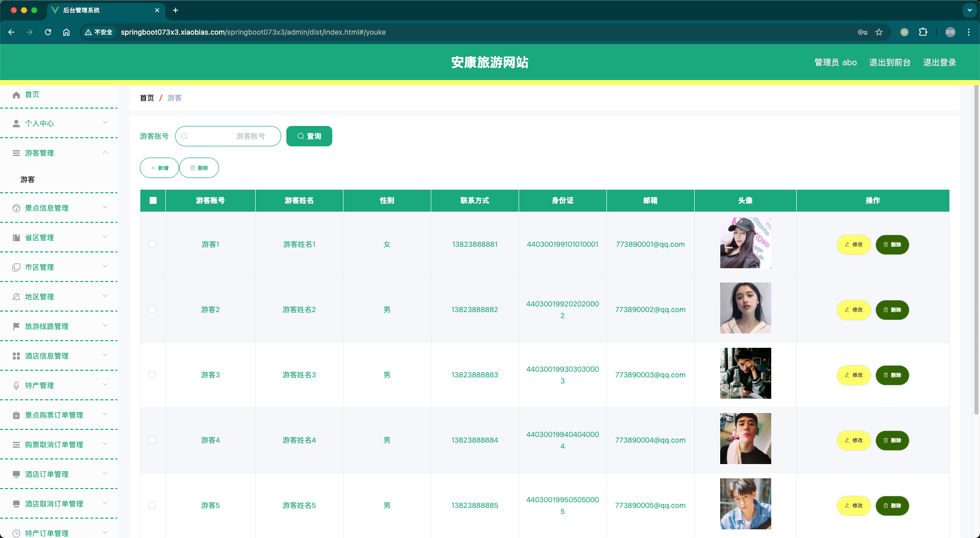
Task: Expand the 景点信息管理 chevron
Action: click(105, 207)
